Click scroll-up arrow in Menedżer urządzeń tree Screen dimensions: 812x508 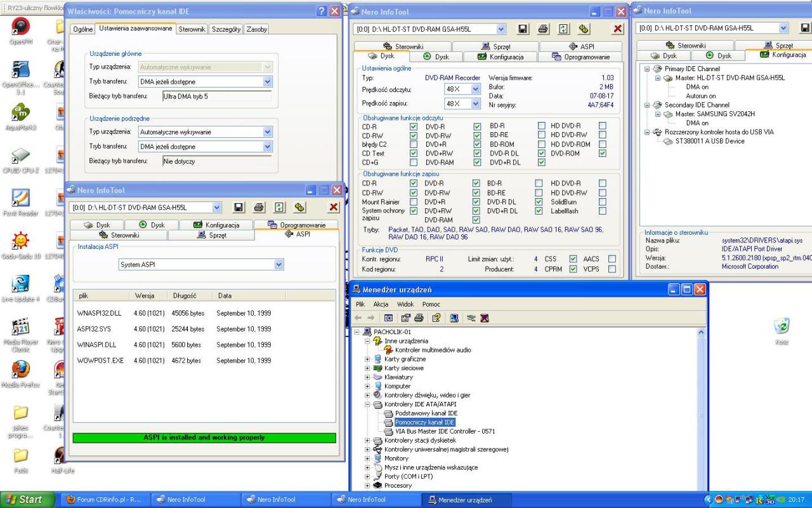(x=701, y=332)
